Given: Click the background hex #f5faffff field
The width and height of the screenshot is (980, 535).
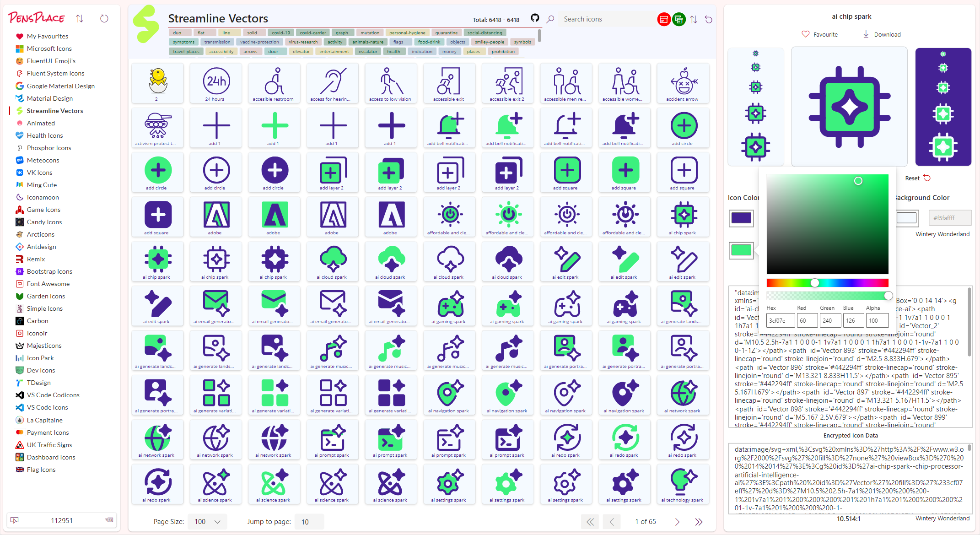Looking at the screenshot, I should click(949, 218).
